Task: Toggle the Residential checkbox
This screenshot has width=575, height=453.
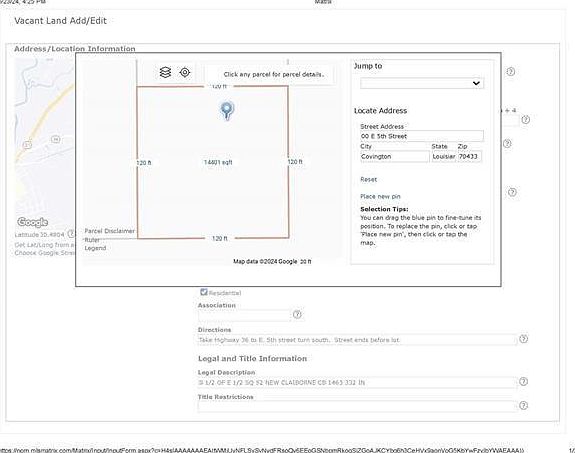Action: [x=204, y=292]
